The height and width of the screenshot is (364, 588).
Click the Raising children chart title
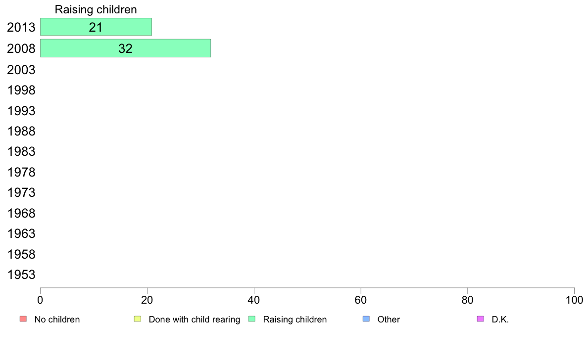(x=96, y=9)
